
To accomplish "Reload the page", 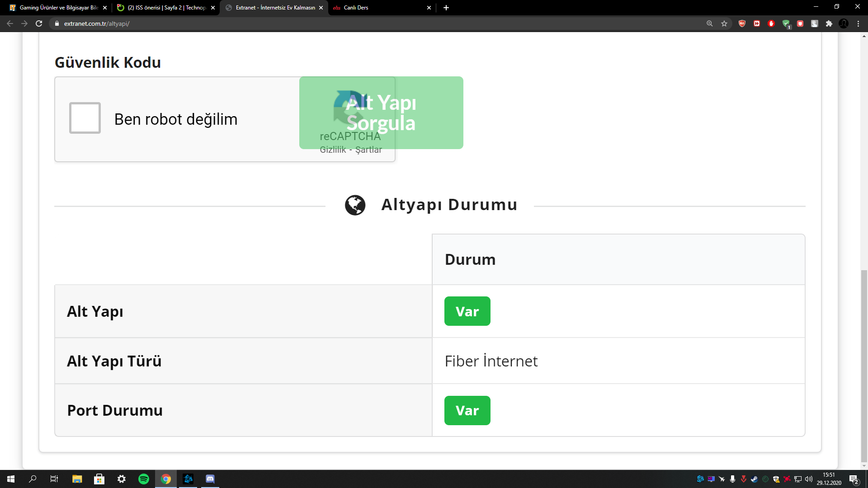I will [x=39, y=23].
